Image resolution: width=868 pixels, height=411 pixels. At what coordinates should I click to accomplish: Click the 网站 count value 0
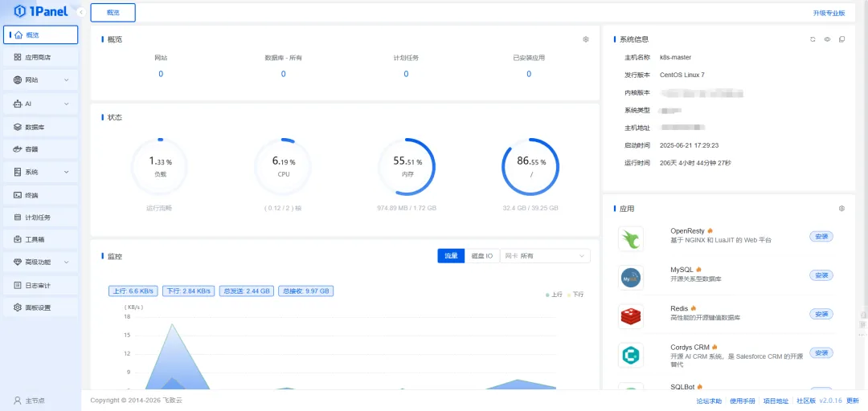click(161, 74)
